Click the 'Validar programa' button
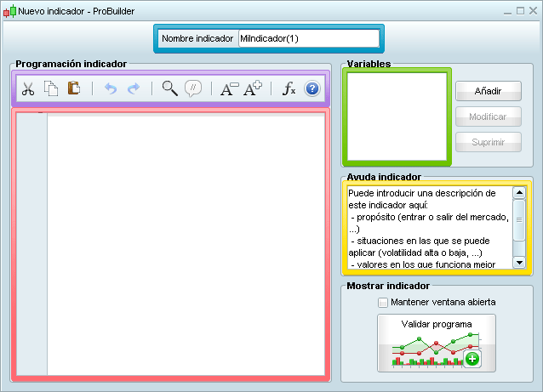This screenshot has width=543, height=392. [437, 342]
